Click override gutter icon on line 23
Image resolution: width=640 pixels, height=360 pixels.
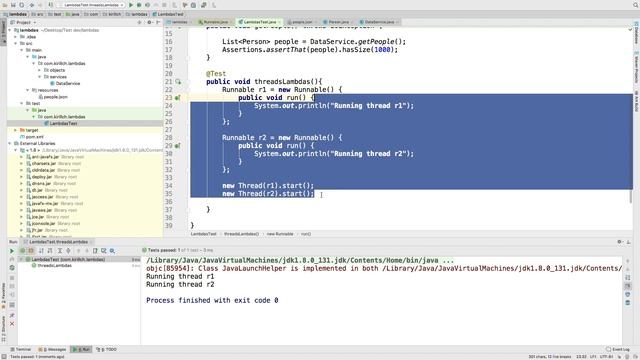click(178, 98)
